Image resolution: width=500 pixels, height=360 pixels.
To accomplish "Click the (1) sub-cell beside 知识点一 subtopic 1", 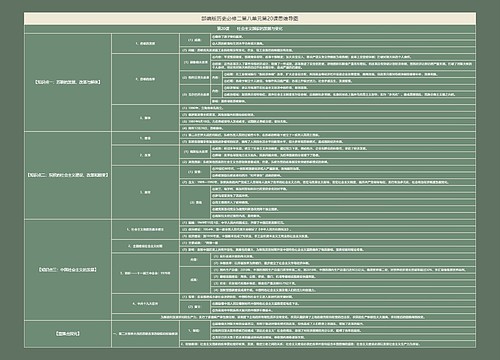I will pyautogui.click(x=195, y=40).
